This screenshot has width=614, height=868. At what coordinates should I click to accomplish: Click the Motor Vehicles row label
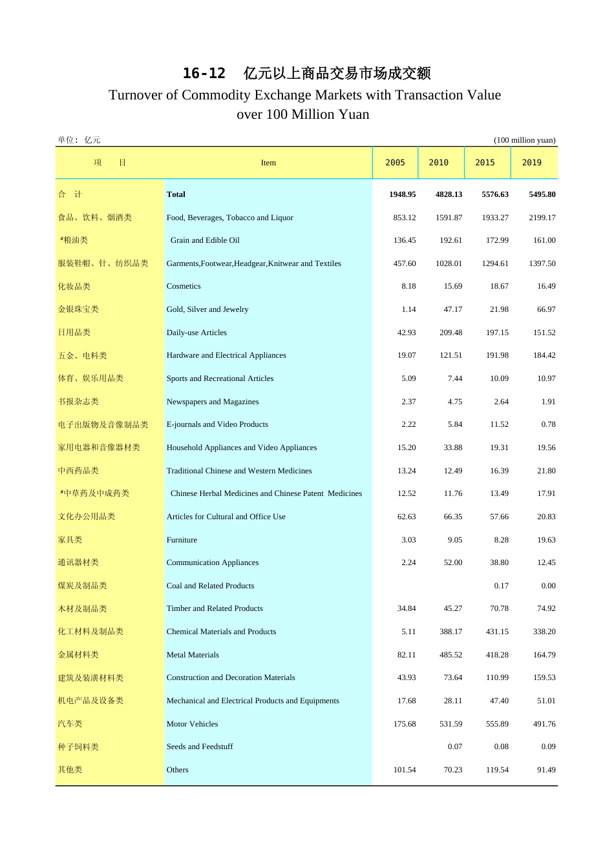click(x=192, y=724)
